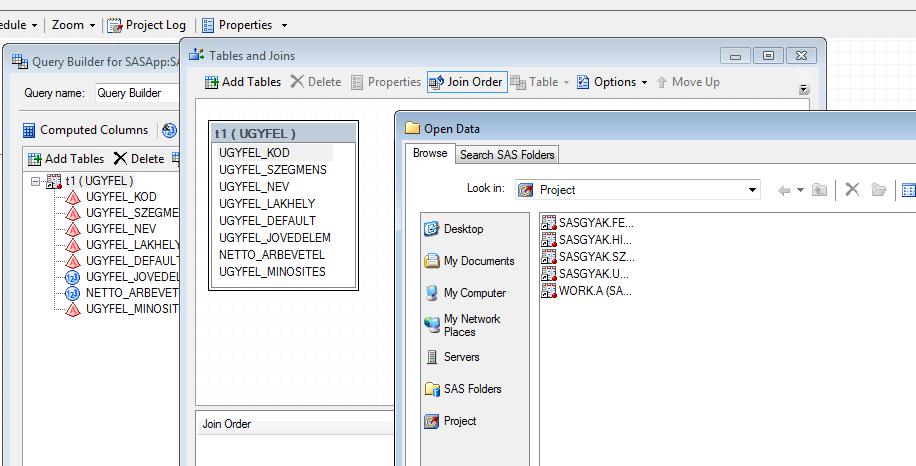Select NETTO_ARBEVET column in Query Builder tree
The image size is (916, 466).
coord(132,293)
